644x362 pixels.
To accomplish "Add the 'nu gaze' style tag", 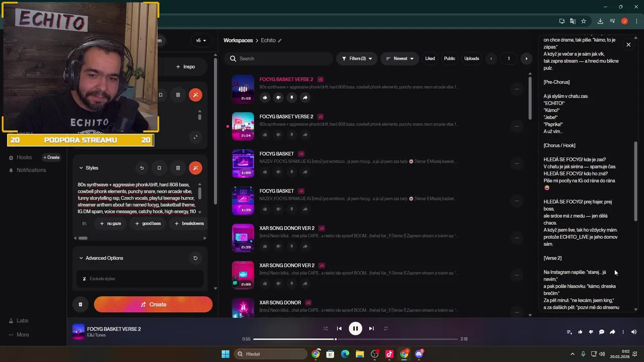I will point(110,223).
